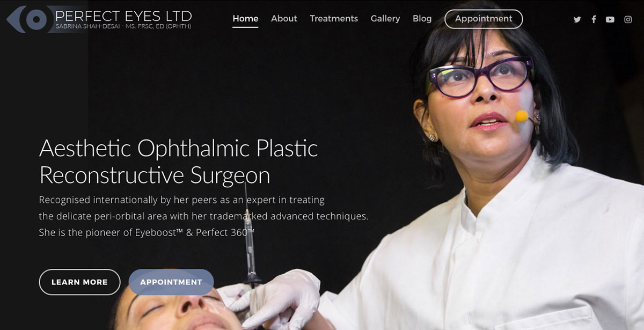Click the eye-shaped Perfect Eyes logo icon

[x=28, y=19]
